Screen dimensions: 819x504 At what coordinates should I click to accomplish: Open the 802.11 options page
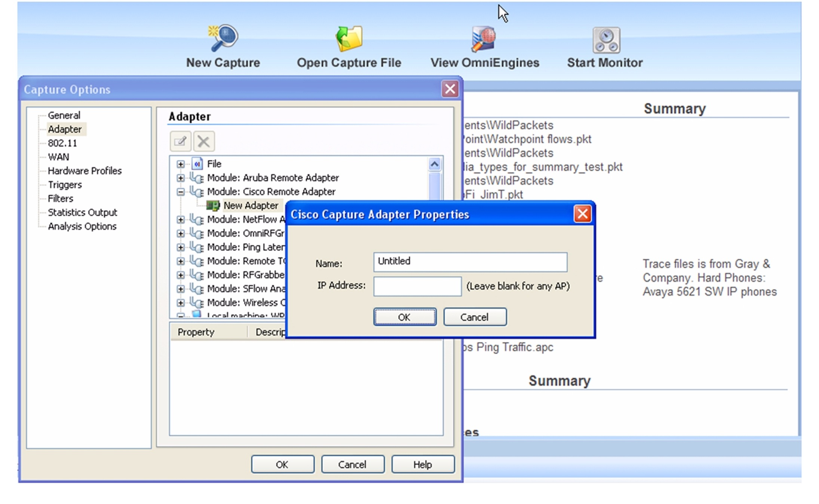pyautogui.click(x=62, y=143)
